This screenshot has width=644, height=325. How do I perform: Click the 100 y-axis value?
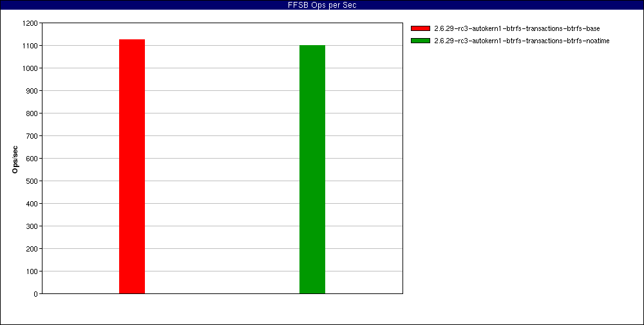[32, 271]
